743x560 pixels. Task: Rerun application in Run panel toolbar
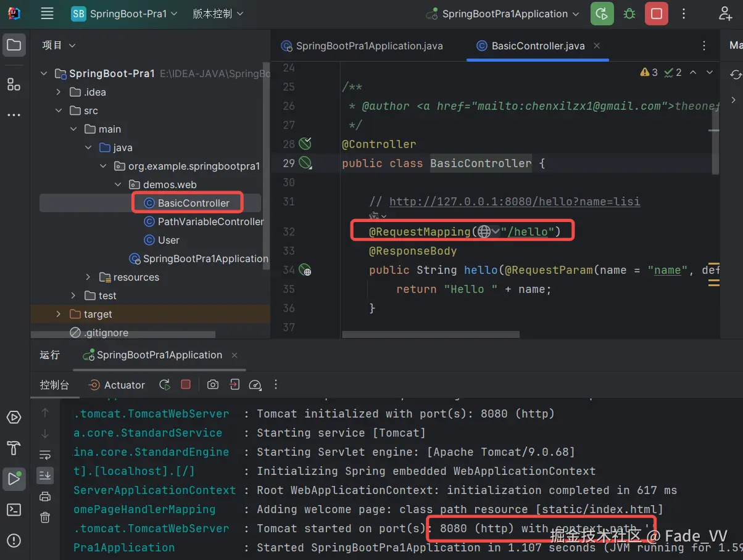coord(165,385)
